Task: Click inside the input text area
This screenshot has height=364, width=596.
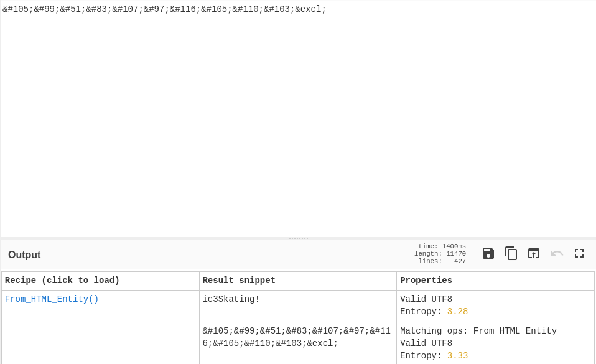Action: [x=299, y=124]
